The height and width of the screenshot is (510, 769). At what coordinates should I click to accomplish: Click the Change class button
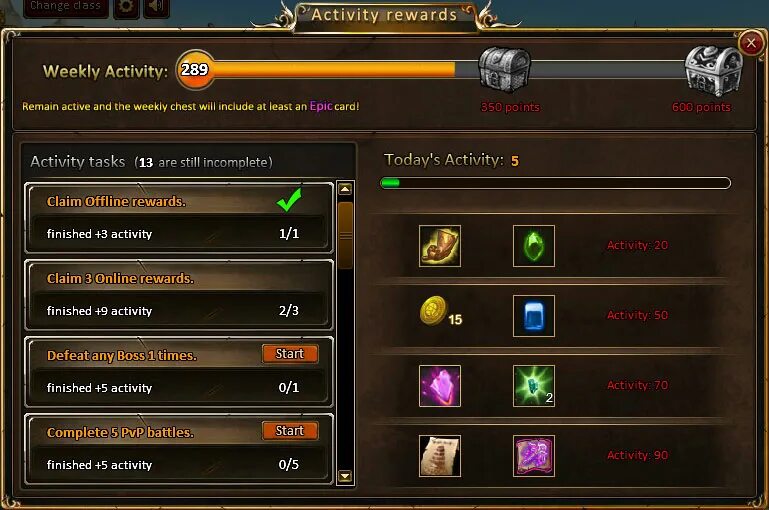[66, 7]
